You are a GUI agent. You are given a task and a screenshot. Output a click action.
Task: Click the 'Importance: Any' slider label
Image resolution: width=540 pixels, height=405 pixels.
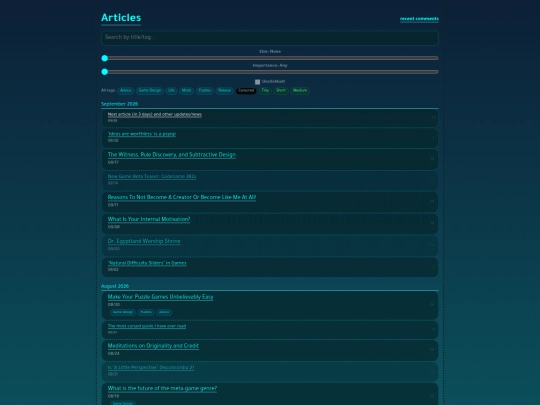(x=270, y=65)
